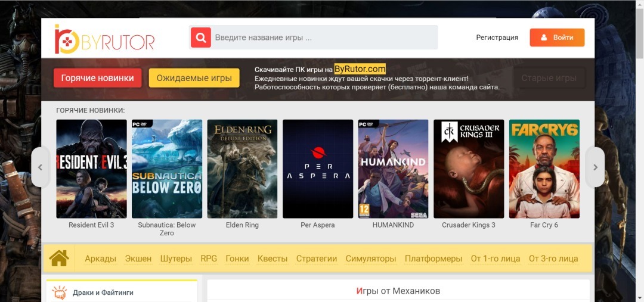Open Resident Evil 3 game cover
Image resolution: width=644 pixels, height=302 pixels.
tap(91, 169)
